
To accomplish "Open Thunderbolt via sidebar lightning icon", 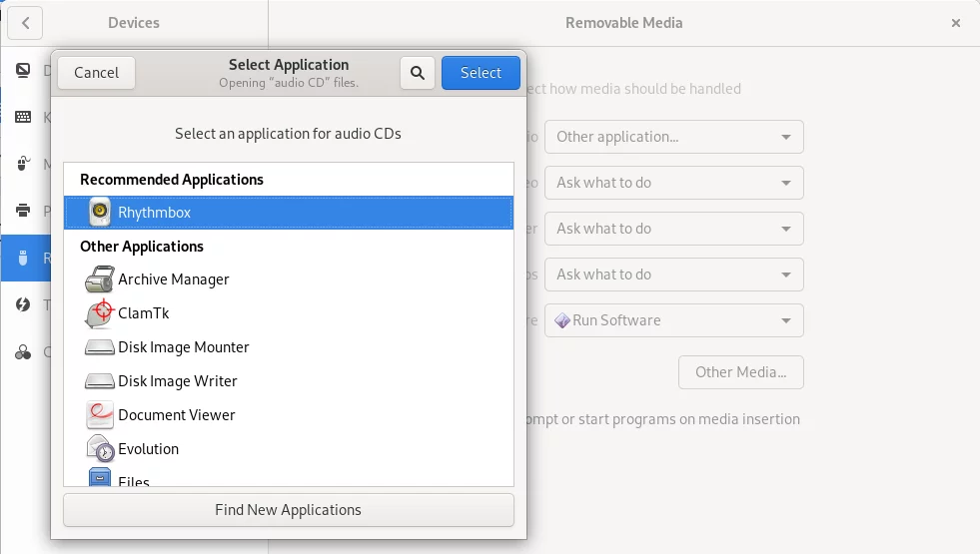I will coord(23,304).
